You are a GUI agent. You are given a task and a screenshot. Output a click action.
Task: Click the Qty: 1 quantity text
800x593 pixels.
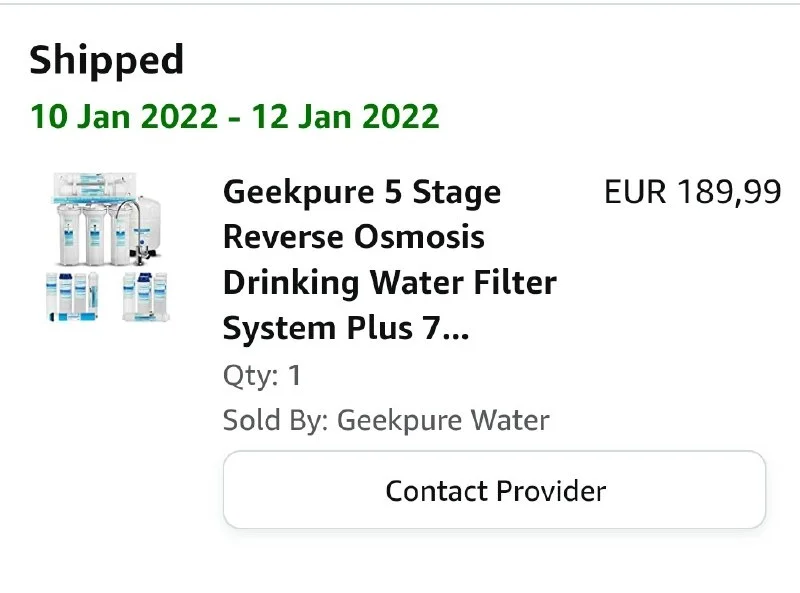[x=261, y=376]
